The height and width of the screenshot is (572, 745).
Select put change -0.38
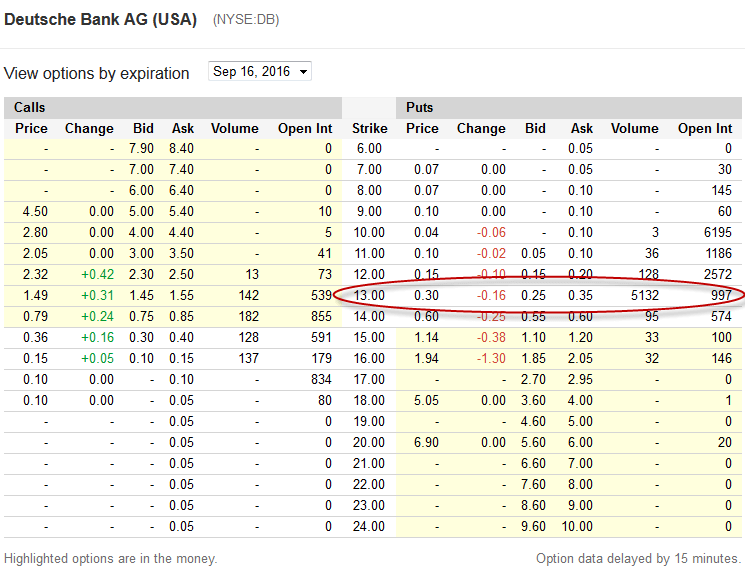pos(491,337)
